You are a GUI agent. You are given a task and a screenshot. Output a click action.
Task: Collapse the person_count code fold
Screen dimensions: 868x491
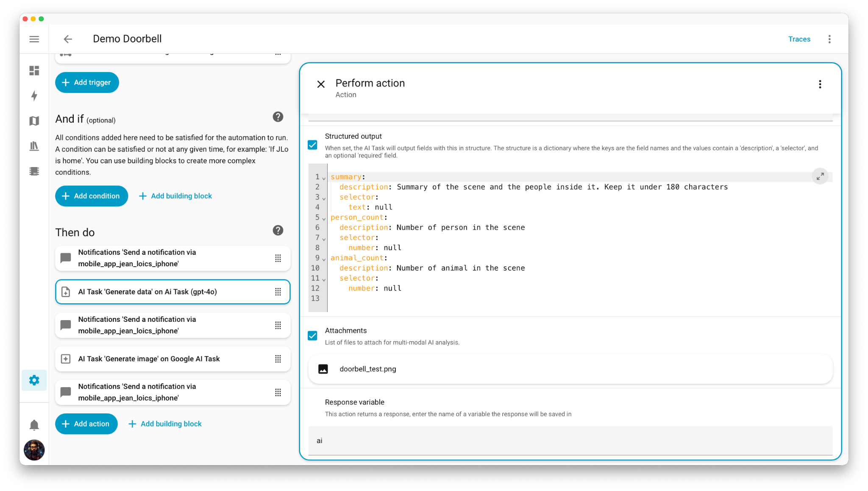[x=323, y=218]
